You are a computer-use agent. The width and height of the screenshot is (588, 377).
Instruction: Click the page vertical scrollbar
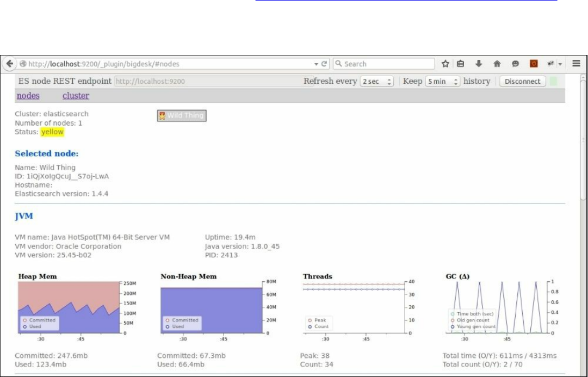point(583,139)
